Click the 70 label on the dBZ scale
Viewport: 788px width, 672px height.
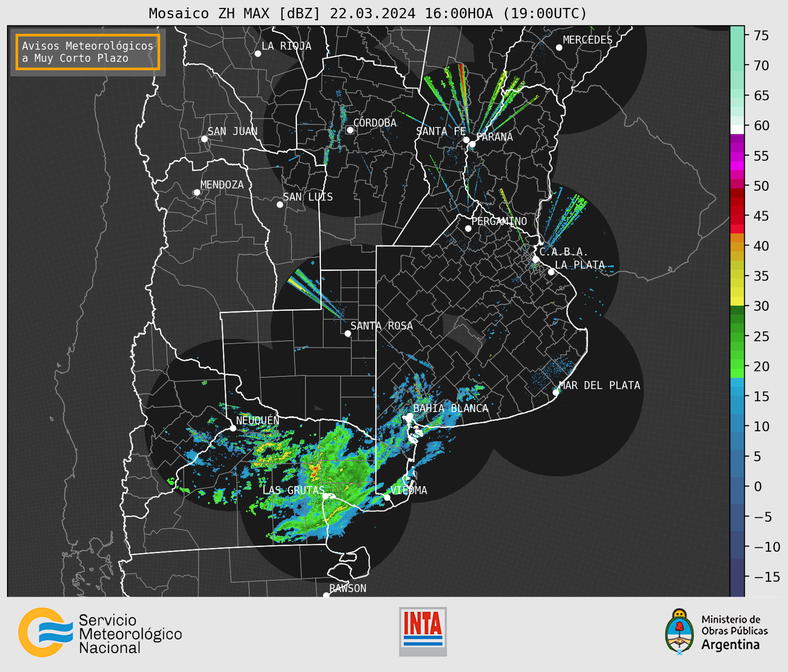click(760, 66)
